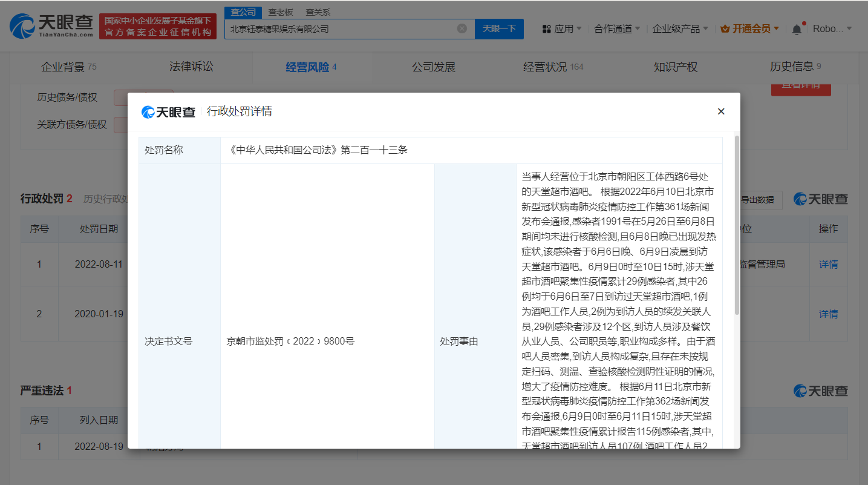Click the crown icon beside 开通会员
This screenshot has width=868, height=485.
[724, 28]
